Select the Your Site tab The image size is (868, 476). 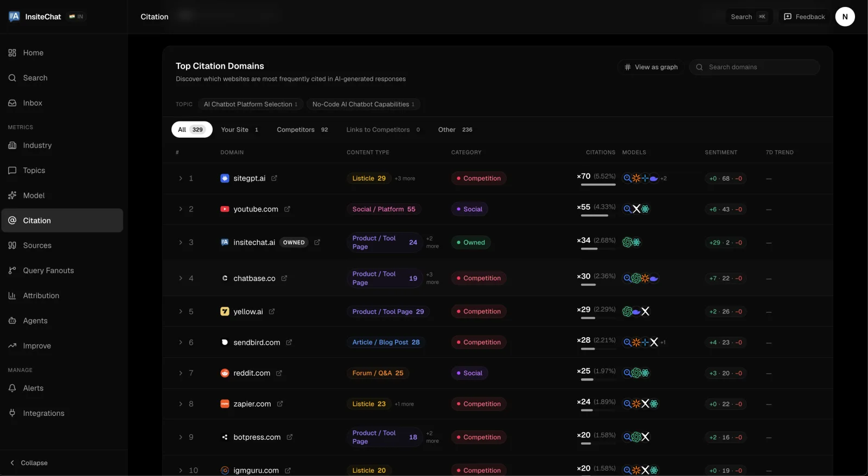click(240, 130)
